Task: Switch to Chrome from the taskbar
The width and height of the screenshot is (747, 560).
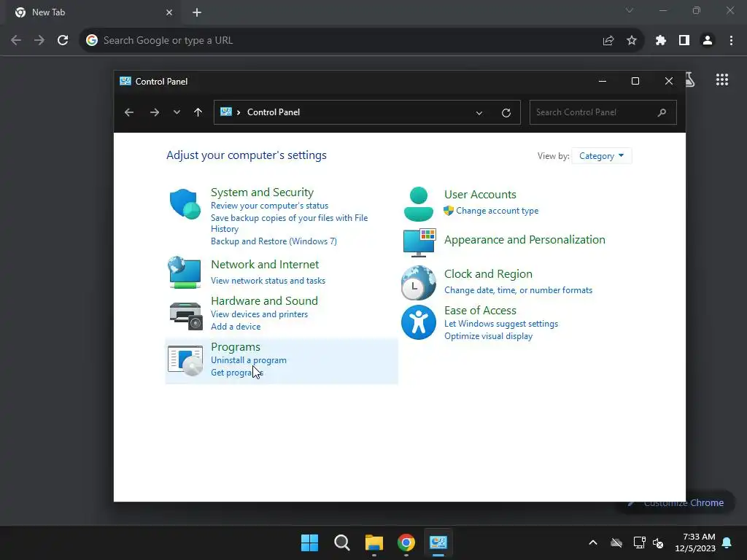Action: [x=406, y=542]
